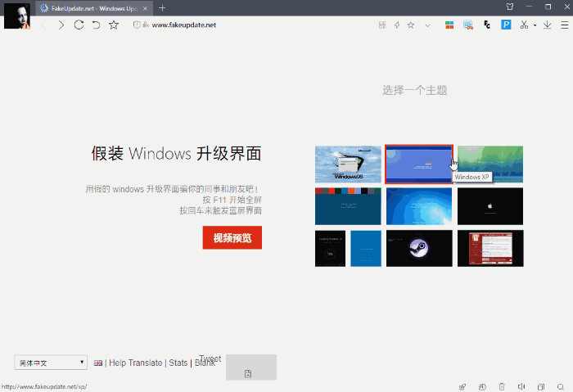Click the magnifier zoom status bar icon
This screenshot has height=392, width=573.
tap(561, 386)
